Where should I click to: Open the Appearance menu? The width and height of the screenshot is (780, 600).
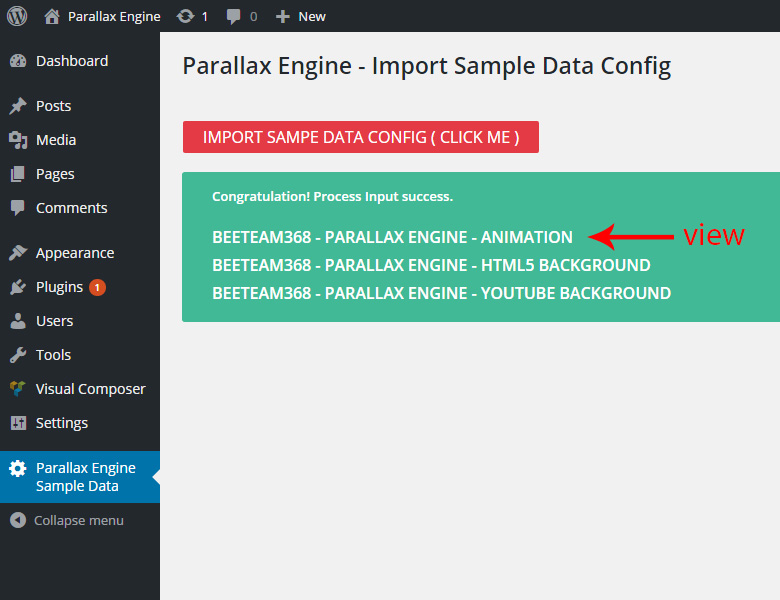74,253
